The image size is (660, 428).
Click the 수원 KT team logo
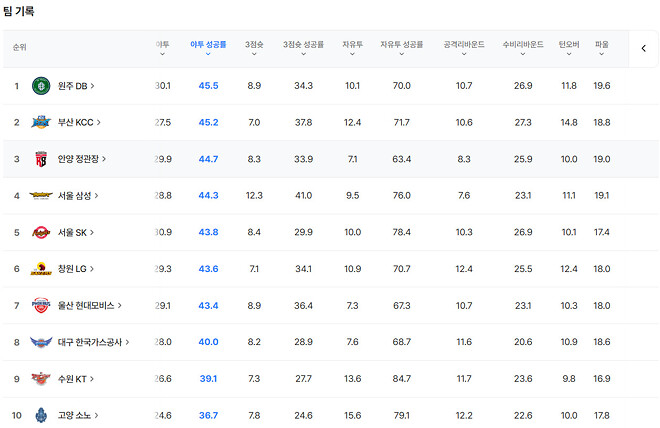pos(41,379)
